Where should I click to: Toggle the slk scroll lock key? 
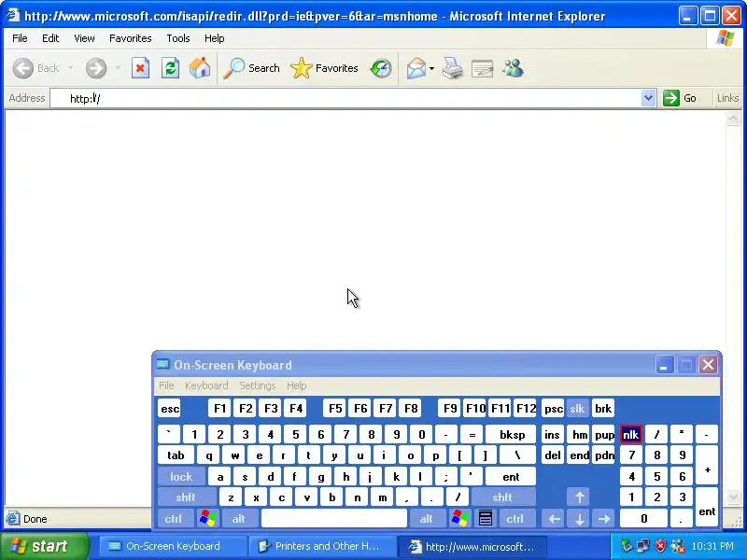coord(577,408)
